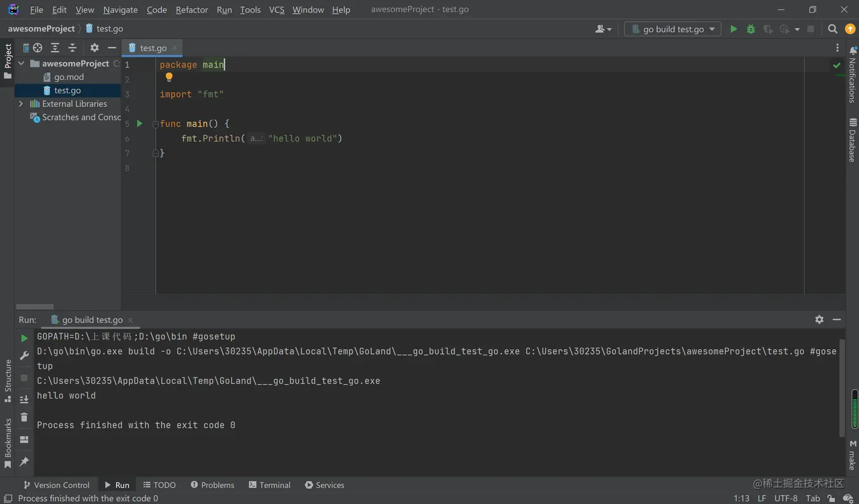Open Project panel options gear

coord(94,48)
